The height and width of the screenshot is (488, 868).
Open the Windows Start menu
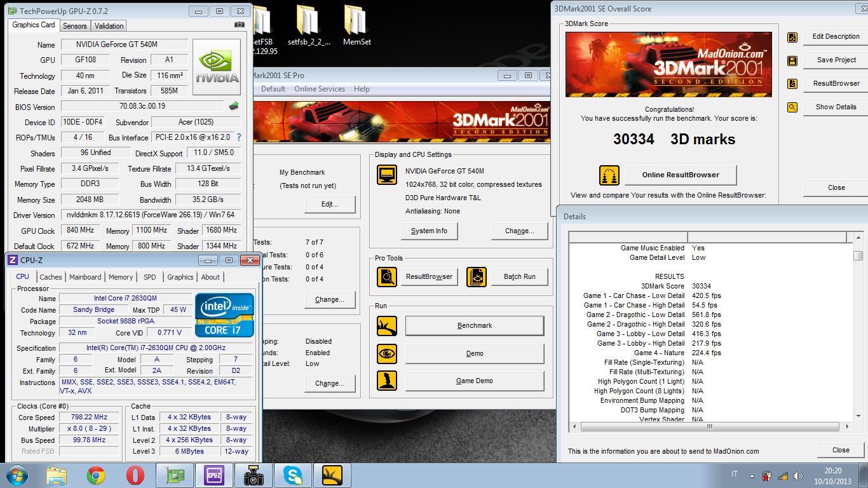tap(17, 475)
